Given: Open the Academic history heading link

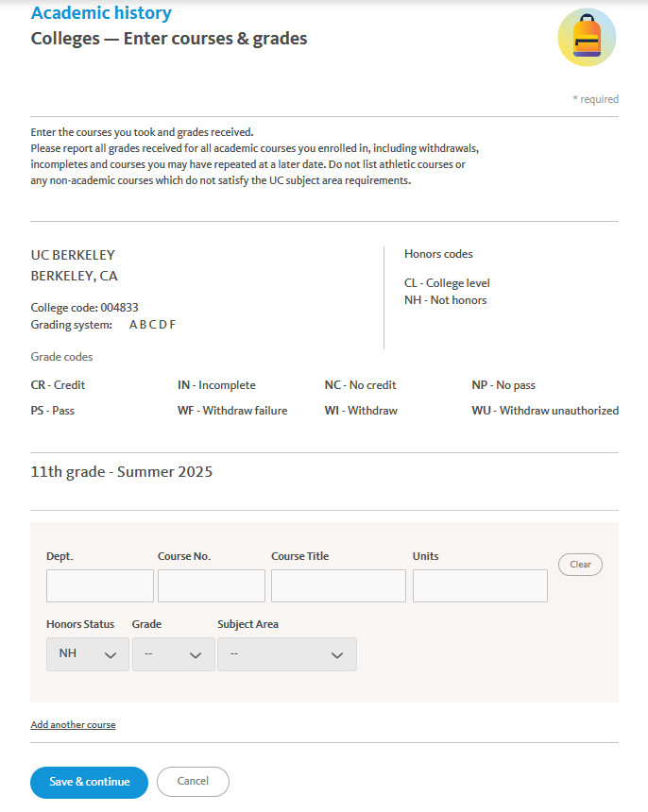Looking at the screenshot, I should (x=101, y=13).
